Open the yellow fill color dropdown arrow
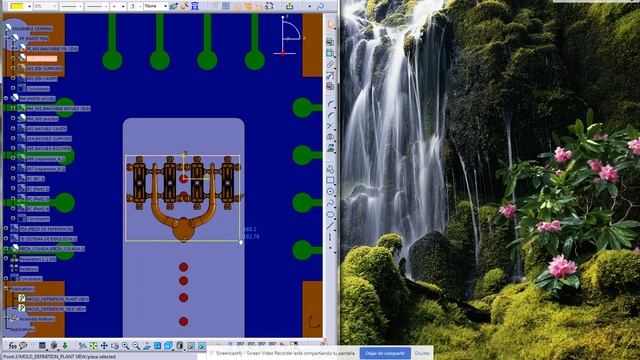Image resolution: width=640 pixels, height=360 pixels. pyautogui.click(x=29, y=7)
